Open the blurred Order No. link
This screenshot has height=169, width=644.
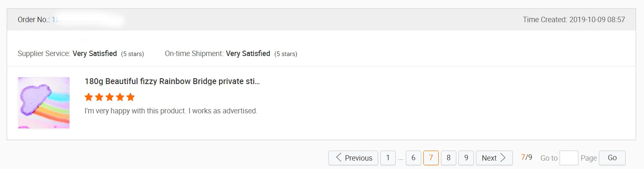coord(87,20)
